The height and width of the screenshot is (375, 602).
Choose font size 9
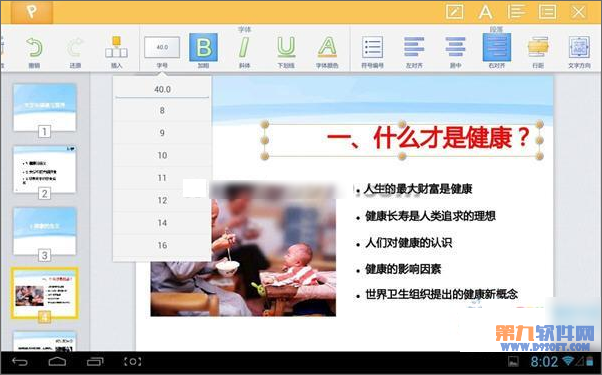click(162, 133)
